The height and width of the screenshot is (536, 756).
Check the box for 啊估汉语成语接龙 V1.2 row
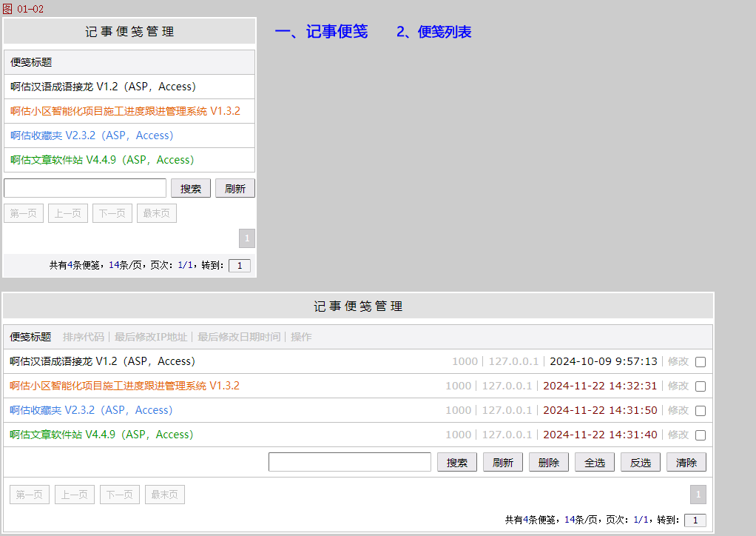[x=701, y=362]
